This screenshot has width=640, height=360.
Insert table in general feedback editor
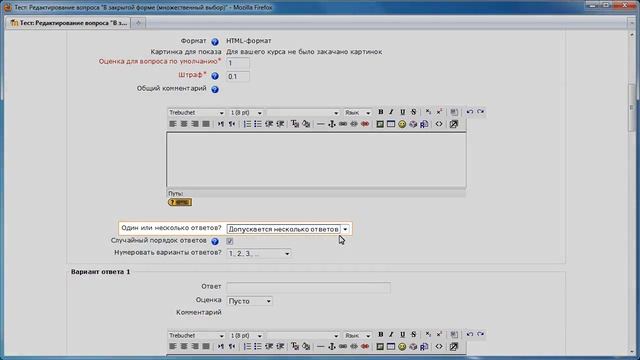pos(391,124)
